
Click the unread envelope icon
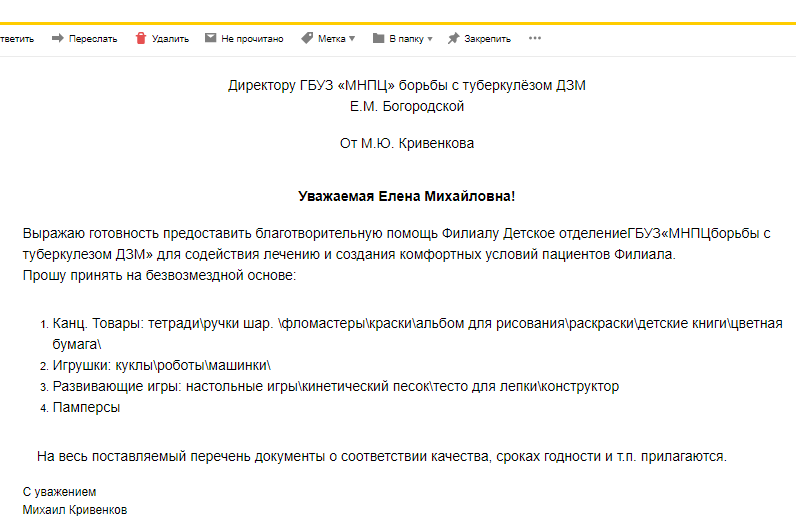210,39
